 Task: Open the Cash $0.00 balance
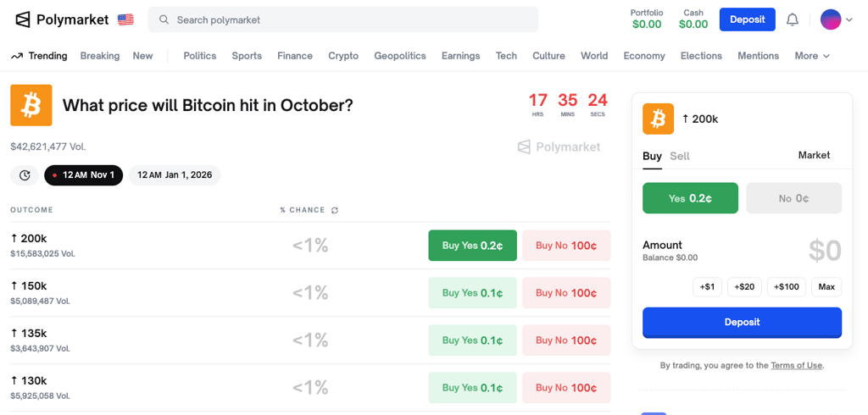tap(693, 19)
